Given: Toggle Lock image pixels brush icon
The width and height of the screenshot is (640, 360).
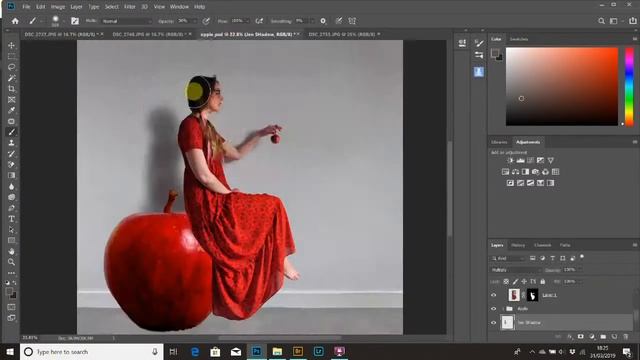Looking at the screenshot, I should click(515, 282).
